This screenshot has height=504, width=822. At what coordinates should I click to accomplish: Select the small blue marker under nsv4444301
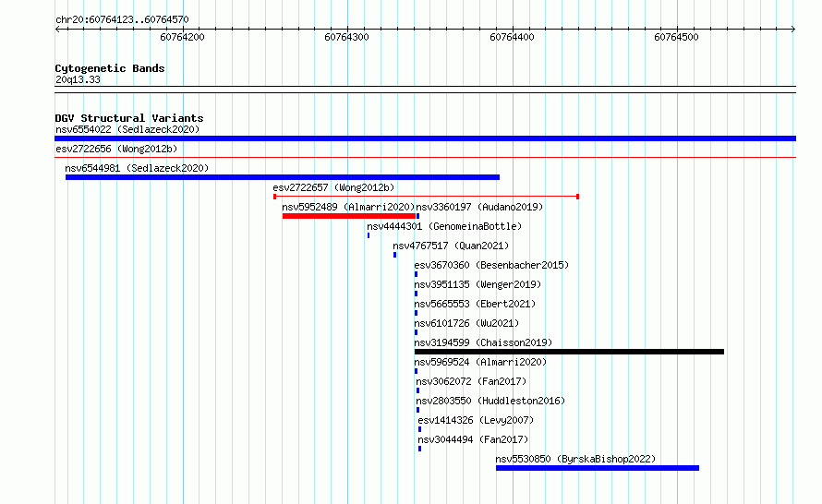click(x=369, y=235)
